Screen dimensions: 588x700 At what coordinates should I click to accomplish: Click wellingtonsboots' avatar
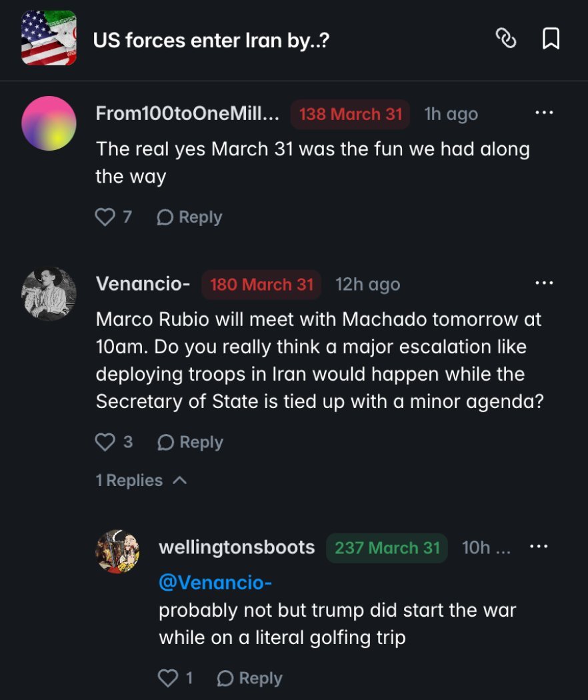pyautogui.click(x=119, y=552)
